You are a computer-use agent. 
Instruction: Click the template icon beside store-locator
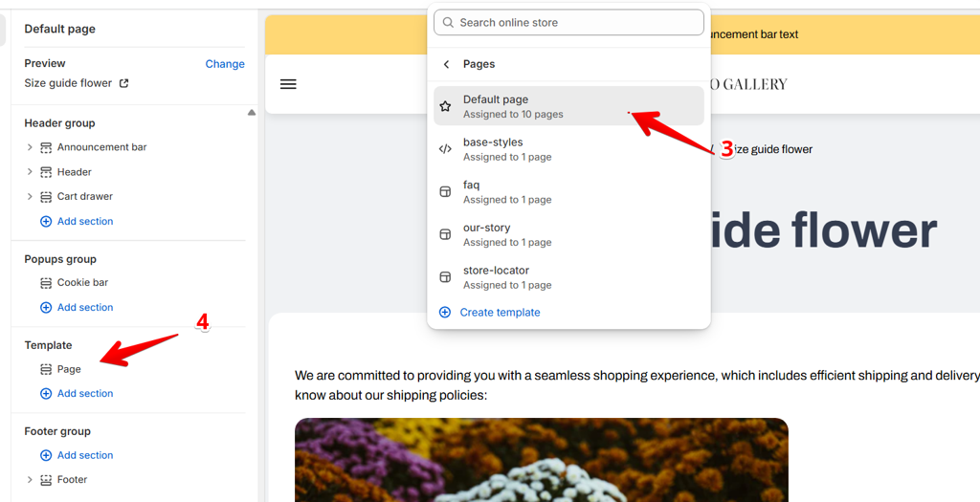tap(445, 277)
